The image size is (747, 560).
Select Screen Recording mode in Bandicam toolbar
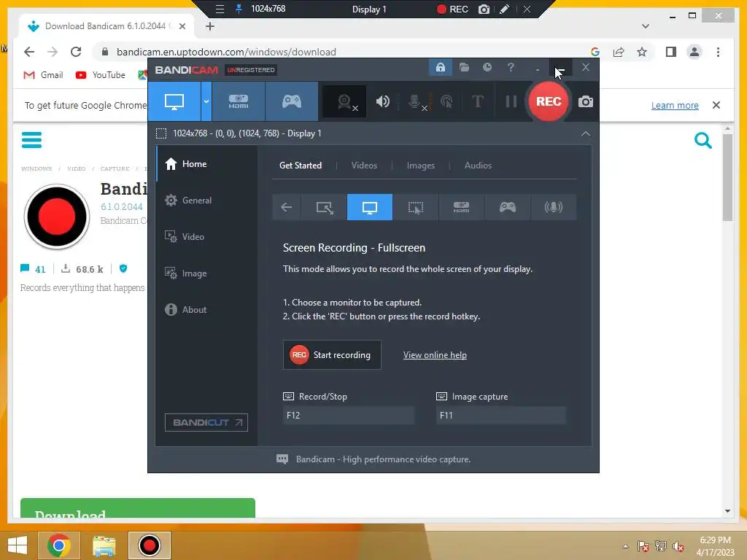click(x=174, y=101)
